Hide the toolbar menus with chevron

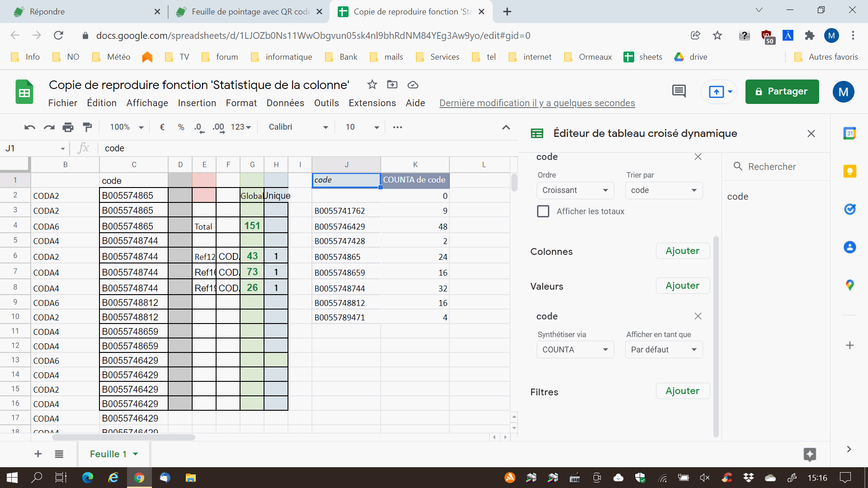506,127
